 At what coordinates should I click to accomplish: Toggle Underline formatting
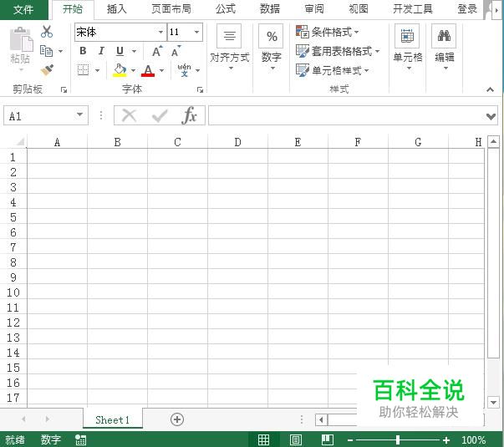click(120, 51)
